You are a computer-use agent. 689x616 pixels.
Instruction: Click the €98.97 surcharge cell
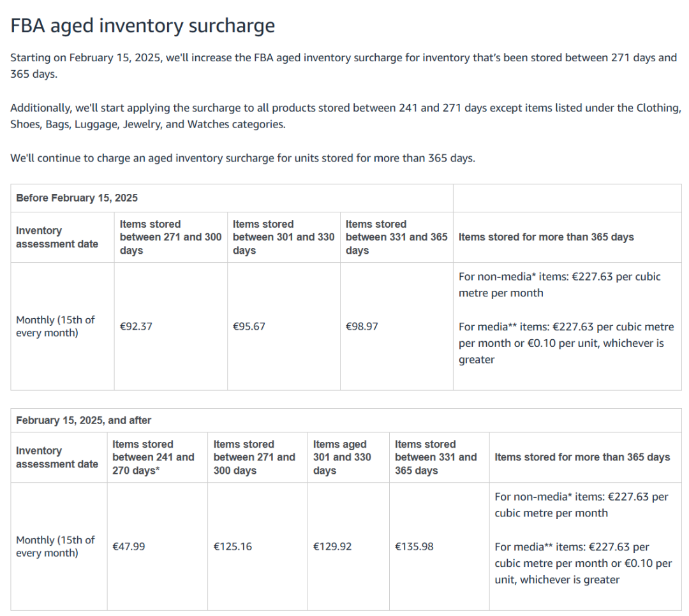[x=362, y=326]
